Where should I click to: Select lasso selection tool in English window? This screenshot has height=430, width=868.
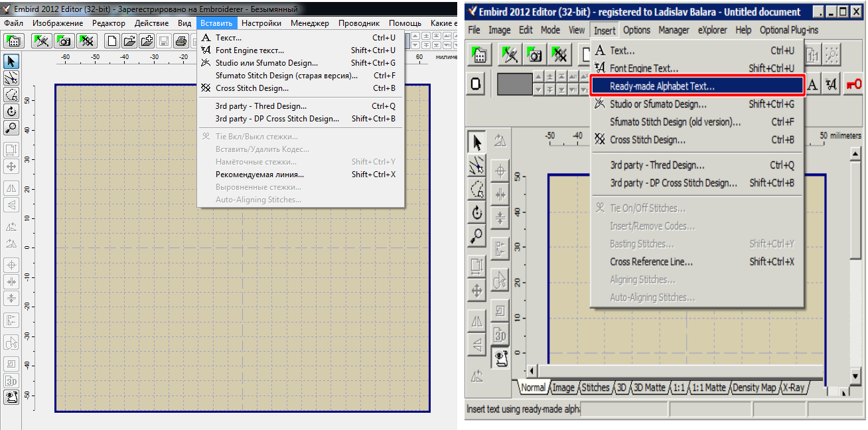pos(476,188)
